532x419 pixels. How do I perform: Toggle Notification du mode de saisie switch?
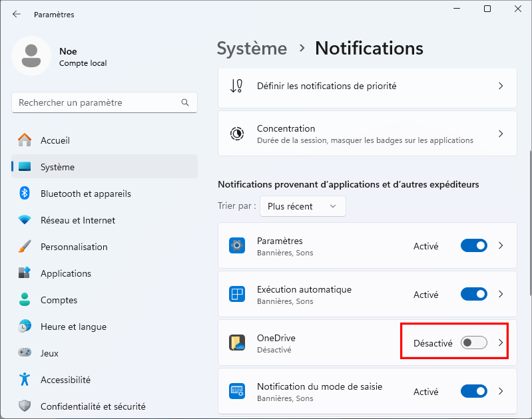coord(473,391)
